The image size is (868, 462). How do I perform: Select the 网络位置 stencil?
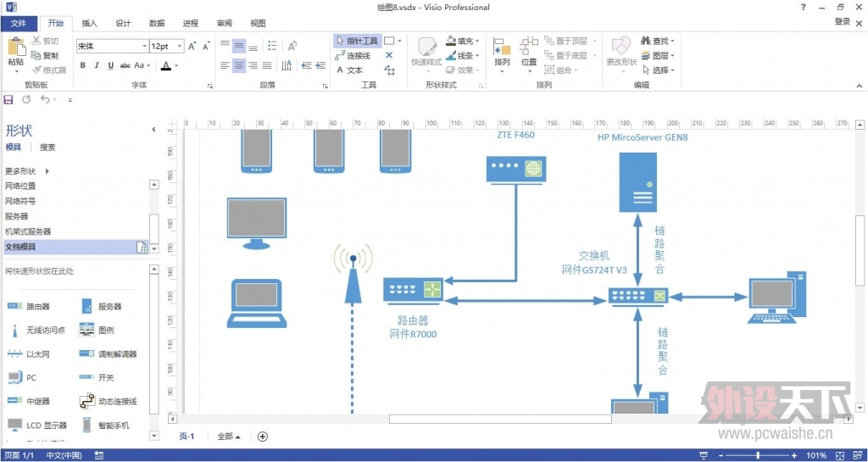pyautogui.click(x=20, y=186)
